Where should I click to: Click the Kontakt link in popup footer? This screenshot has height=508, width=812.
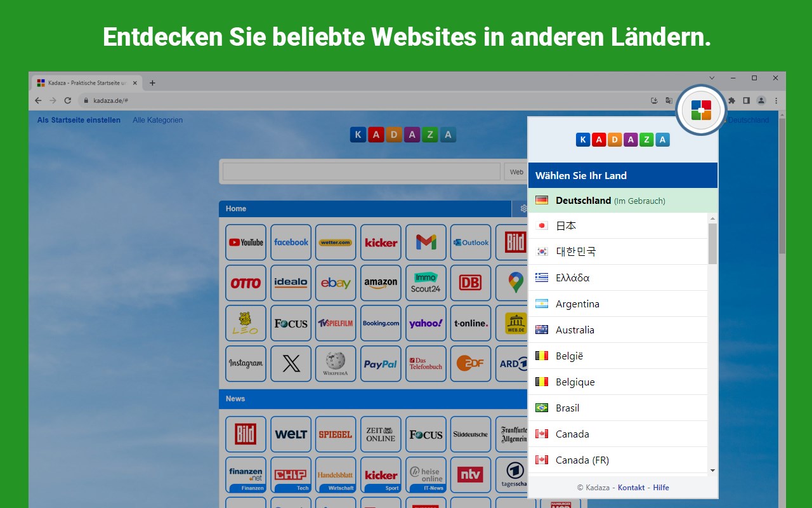click(x=631, y=488)
